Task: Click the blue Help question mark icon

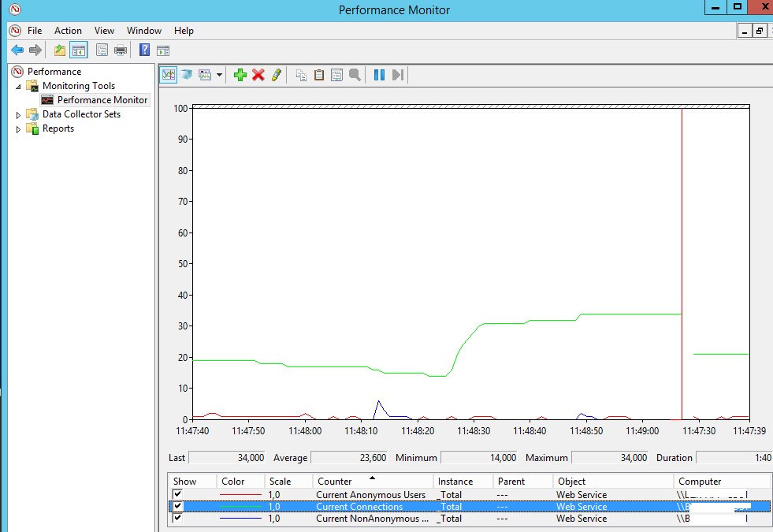Action: coord(144,50)
